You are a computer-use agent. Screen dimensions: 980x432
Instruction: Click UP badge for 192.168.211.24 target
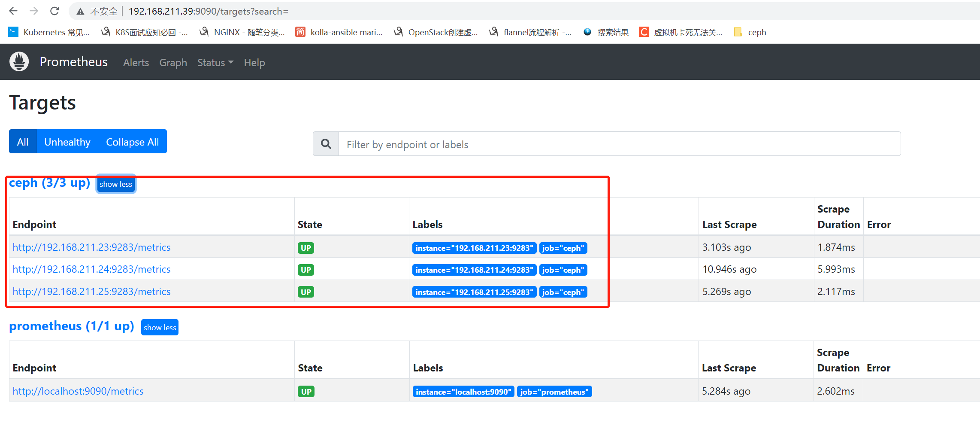pyautogui.click(x=306, y=270)
